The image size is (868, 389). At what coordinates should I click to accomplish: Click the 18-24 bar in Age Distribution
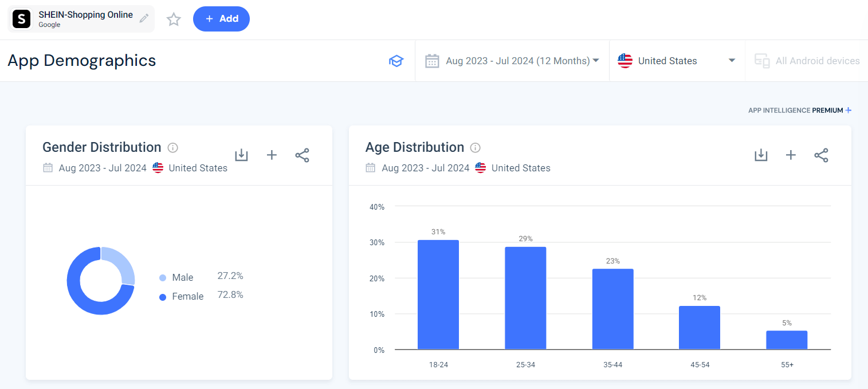(438, 295)
